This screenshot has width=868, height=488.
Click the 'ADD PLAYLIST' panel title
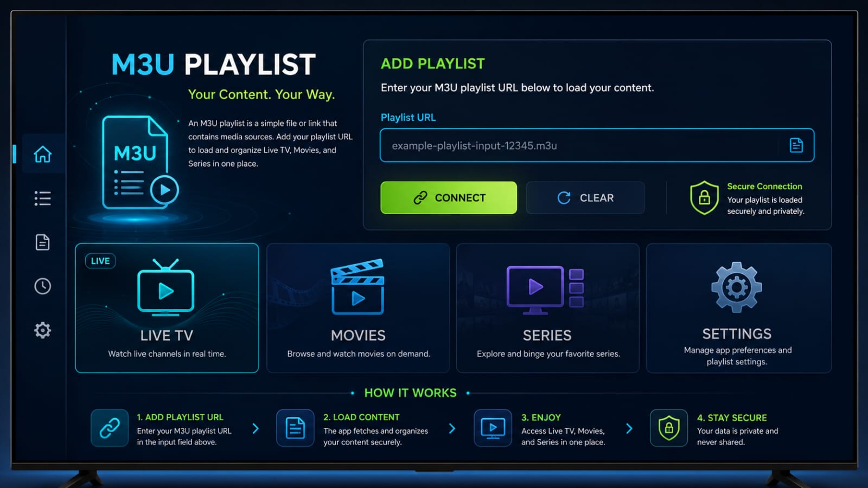point(433,63)
